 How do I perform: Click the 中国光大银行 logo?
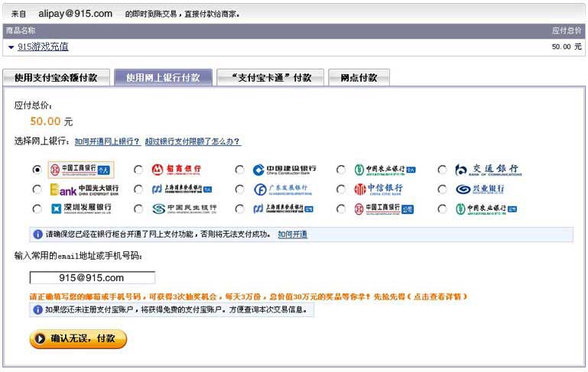coord(84,189)
